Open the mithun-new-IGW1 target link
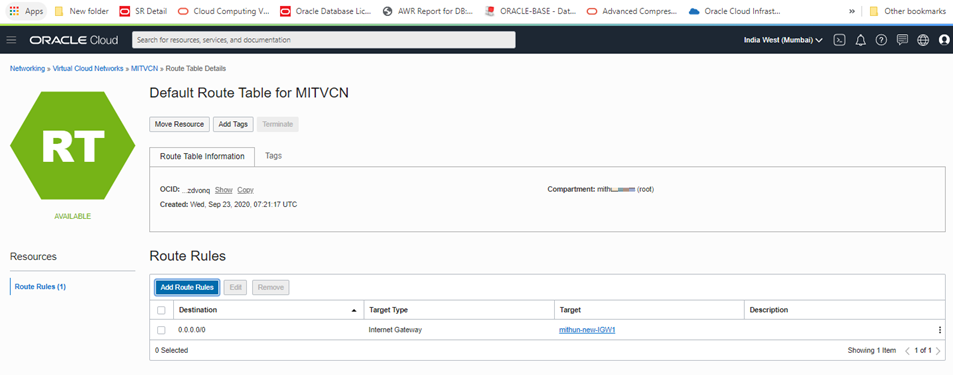 (588, 330)
